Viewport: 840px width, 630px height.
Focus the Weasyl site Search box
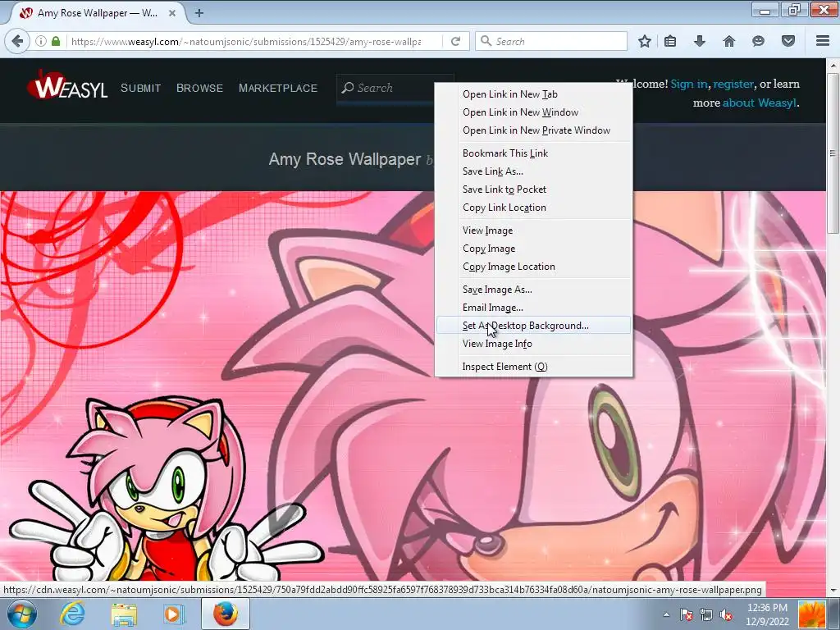[x=395, y=88]
